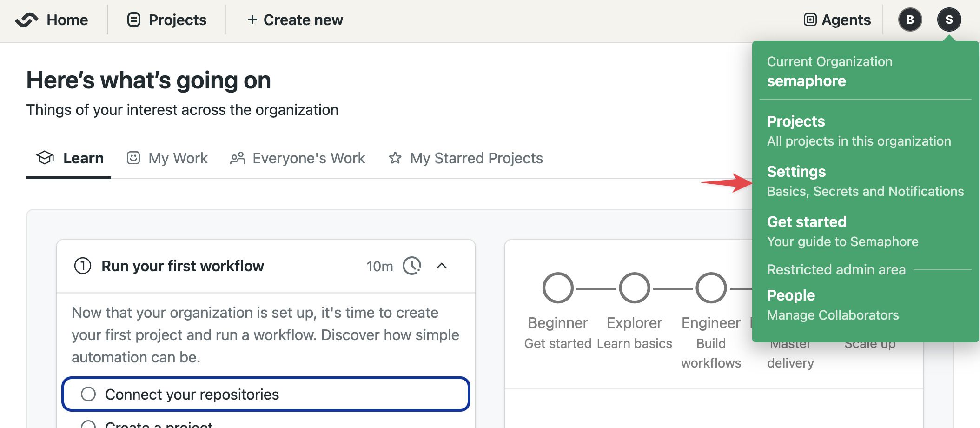
Task: Click the Agents icon in navbar
Action: coord(810,20)
